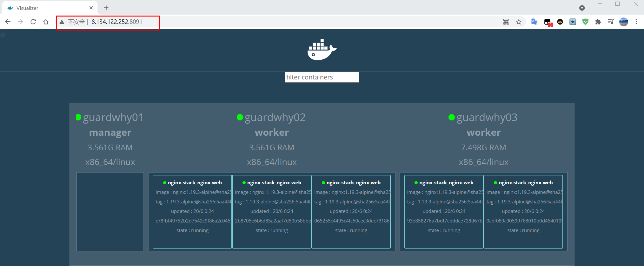Minimize the browser window
Screen dimensions: 644x266
[600, 4]
